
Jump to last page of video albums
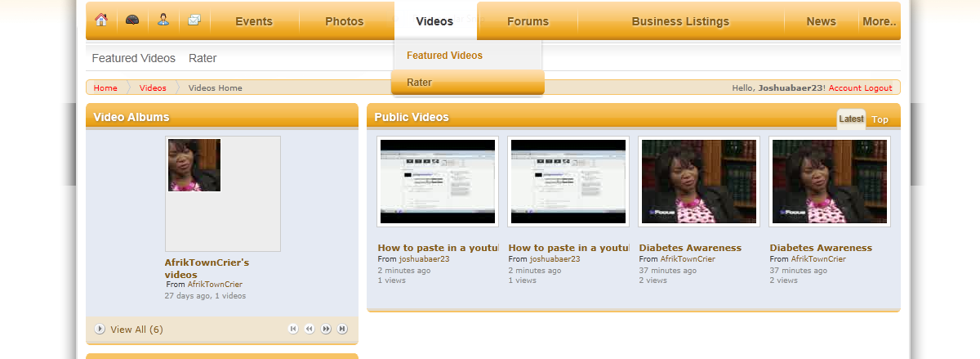click(342, 329)
